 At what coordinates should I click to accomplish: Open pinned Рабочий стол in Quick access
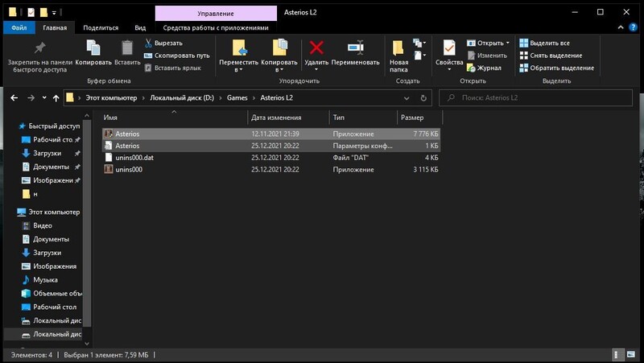(x=51, y=139)
